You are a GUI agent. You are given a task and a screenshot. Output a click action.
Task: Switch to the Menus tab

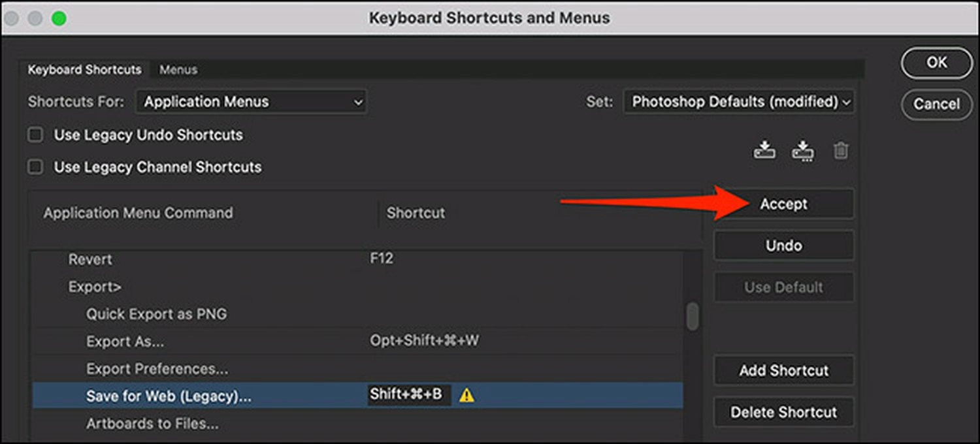click(178, 70)
